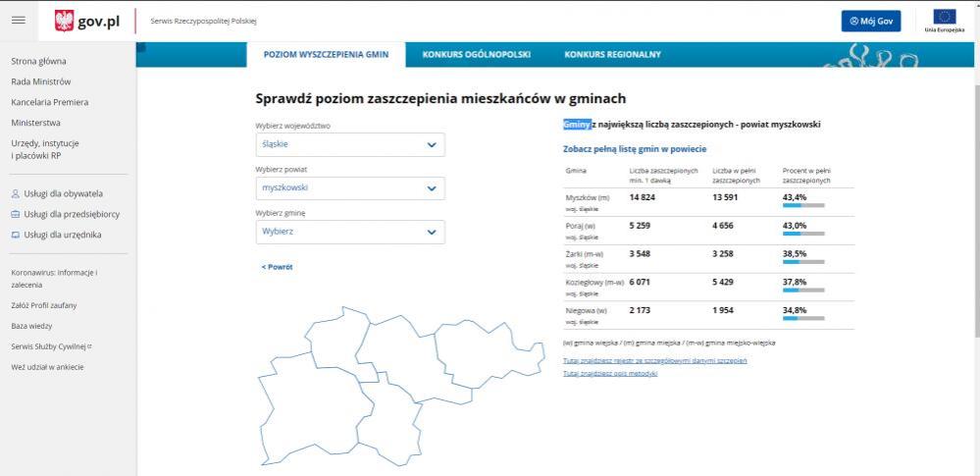The image size is (980, 476).
Task: Open Serwis Służby Cywilnej link
Action: coord(51,346)
